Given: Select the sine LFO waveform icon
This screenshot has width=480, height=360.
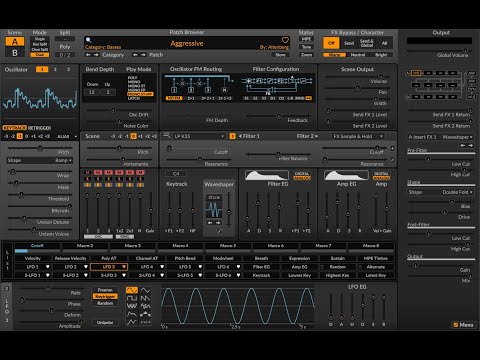Looking at the screenshot, I should click(x=132, y=290).
